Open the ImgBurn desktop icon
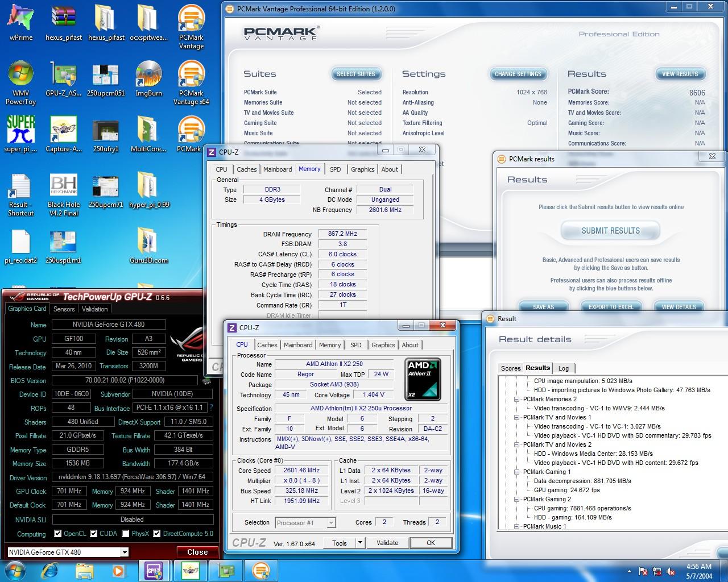 (148, 80)
